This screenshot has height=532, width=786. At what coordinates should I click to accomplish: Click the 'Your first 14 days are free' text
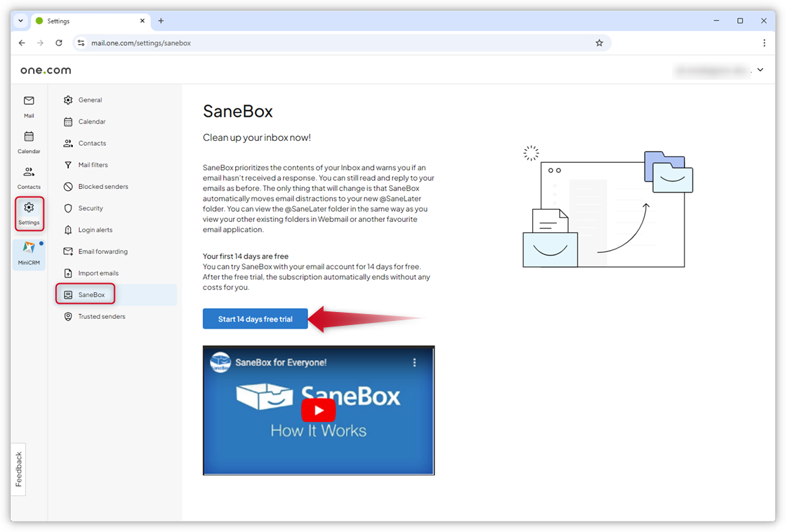coord(245,256)
